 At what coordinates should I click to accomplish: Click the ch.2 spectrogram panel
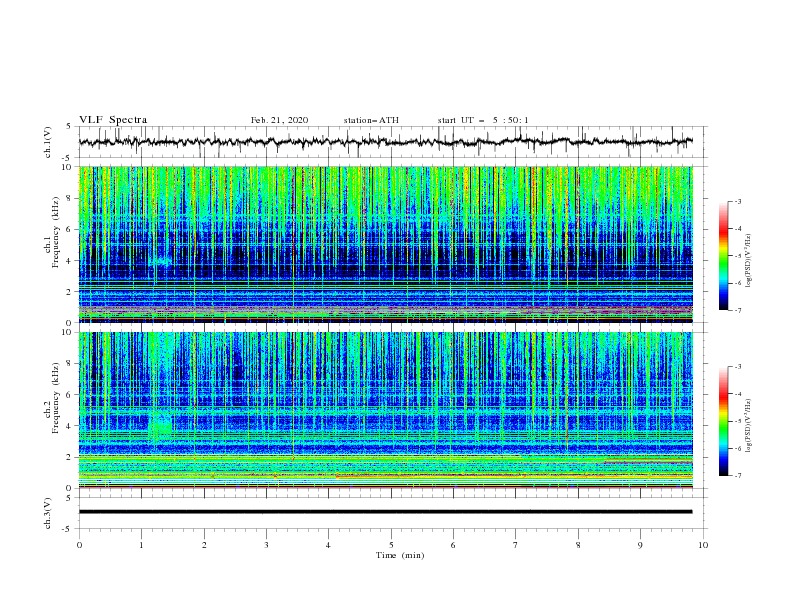pos(386,410)
